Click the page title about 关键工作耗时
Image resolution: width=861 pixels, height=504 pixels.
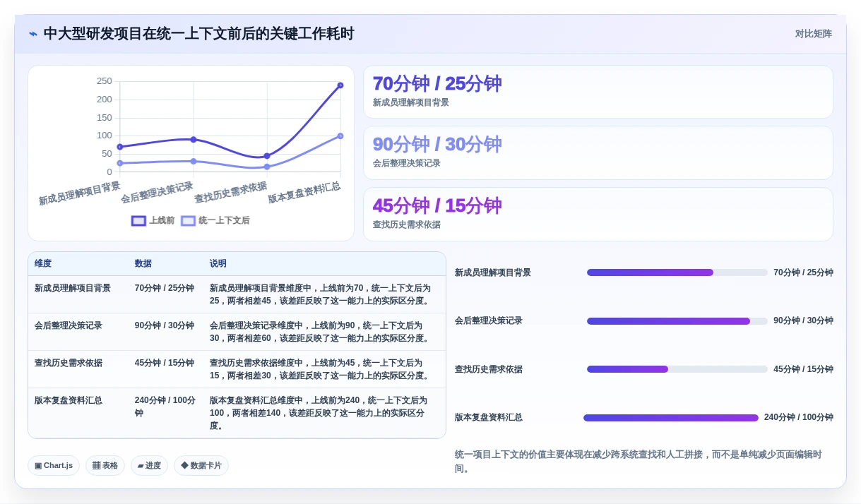click(x=199, y=34)
